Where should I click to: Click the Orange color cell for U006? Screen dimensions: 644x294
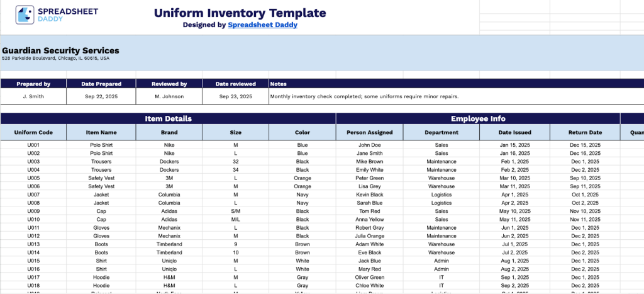tap(303, 186)
